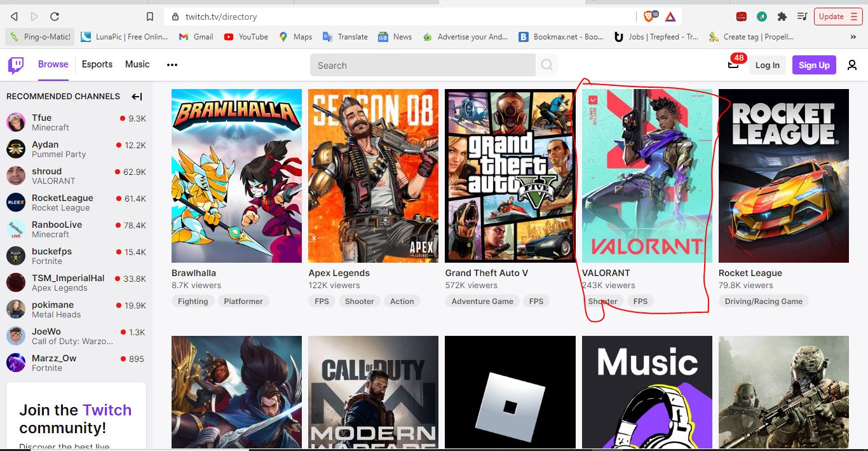Switch to the Esports tab
868x451 pixels.
[x=97, y=64]
